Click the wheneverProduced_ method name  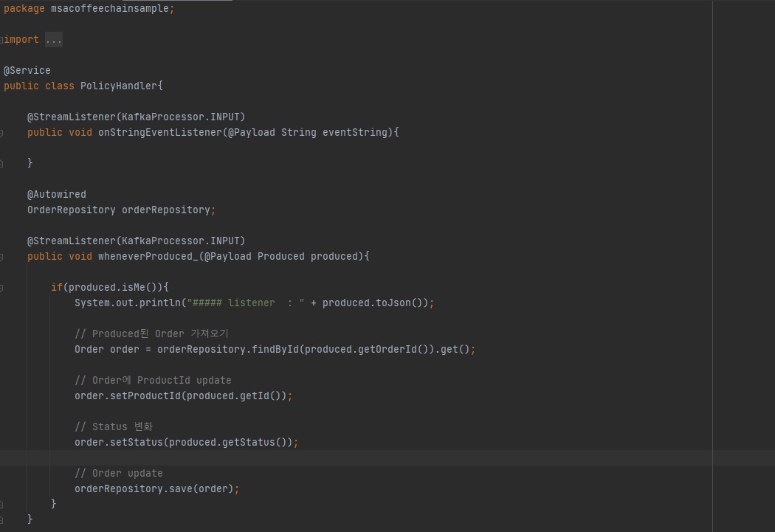point(148,256)
